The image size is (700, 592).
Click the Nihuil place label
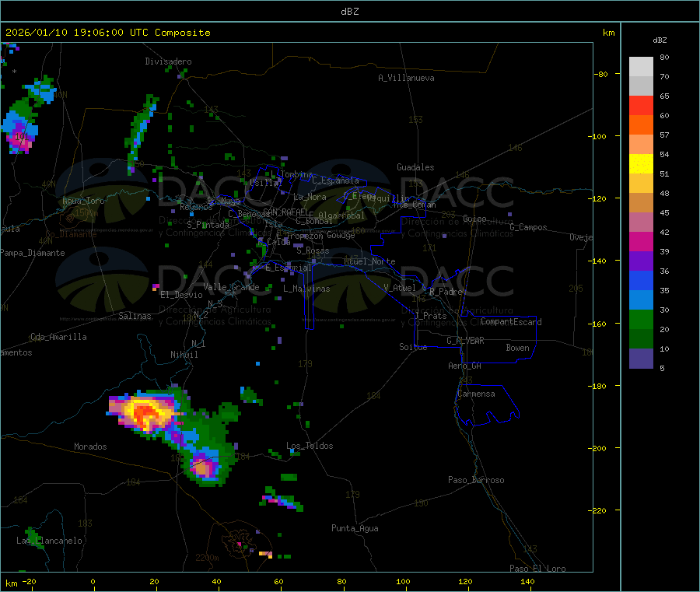point(184,355)
